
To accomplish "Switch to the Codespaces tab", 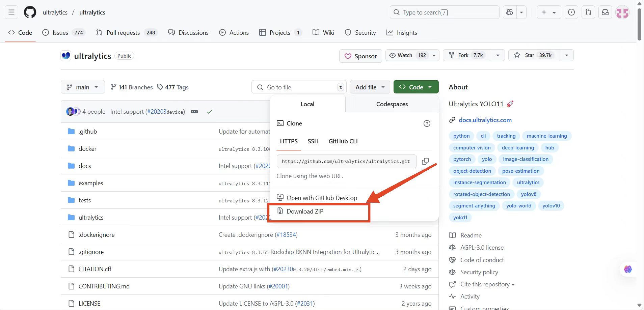I will coord(392,104).
